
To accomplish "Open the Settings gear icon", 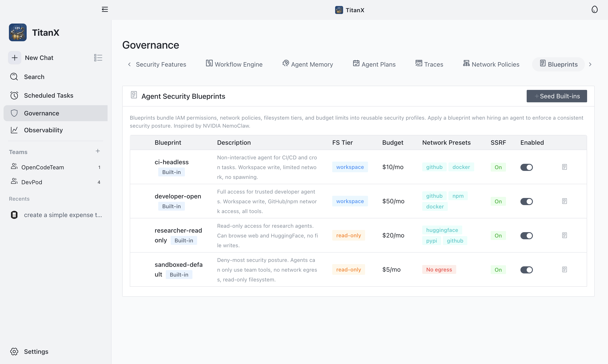I will point(14,352).
